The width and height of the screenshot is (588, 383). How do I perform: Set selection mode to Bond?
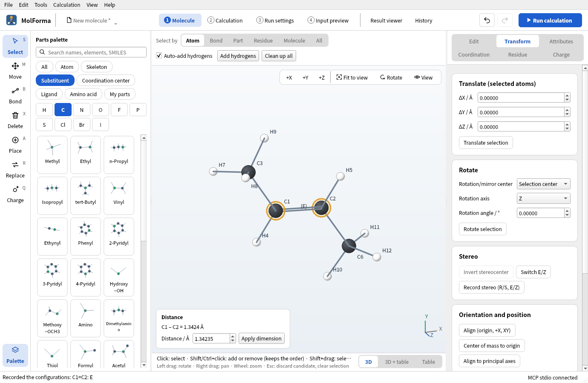tap(216, 40)
